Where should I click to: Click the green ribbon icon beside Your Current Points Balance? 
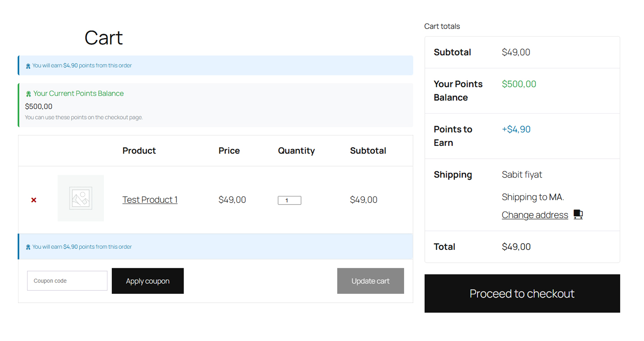(28, 93)
